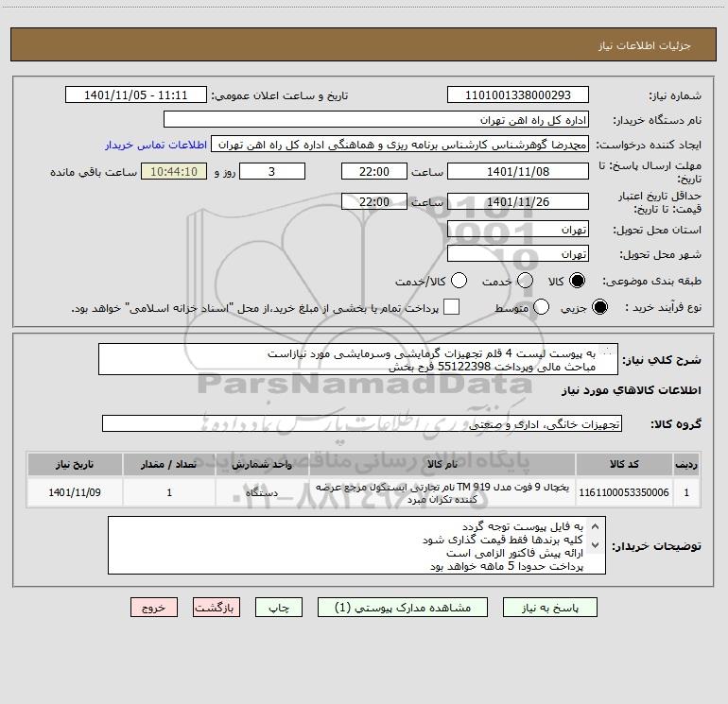The height and width of the screenshot is (704, 728).
Task: Click the نام کالا column header
Action: coord(442,464)
